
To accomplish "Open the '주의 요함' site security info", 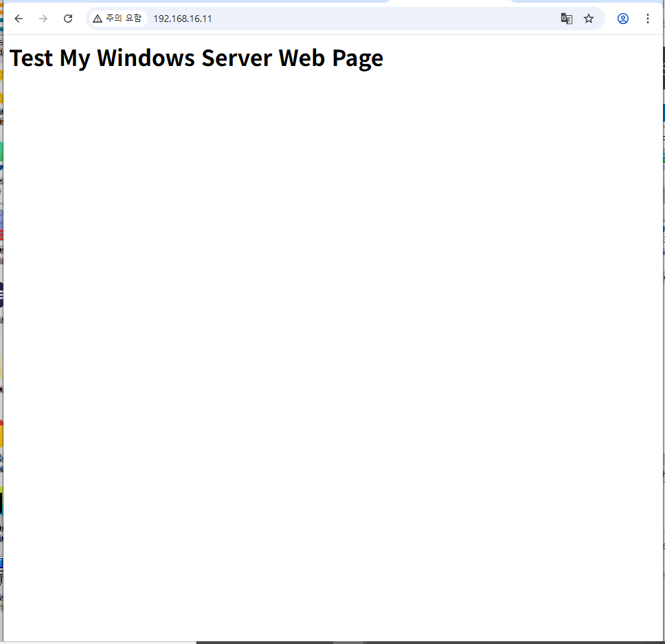I will (117, 19).
